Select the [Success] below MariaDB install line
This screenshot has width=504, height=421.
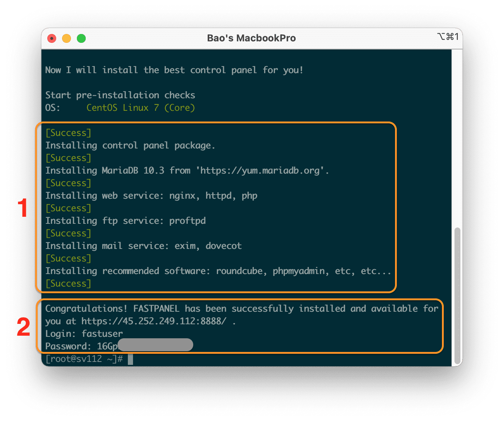tap(68, 183)
